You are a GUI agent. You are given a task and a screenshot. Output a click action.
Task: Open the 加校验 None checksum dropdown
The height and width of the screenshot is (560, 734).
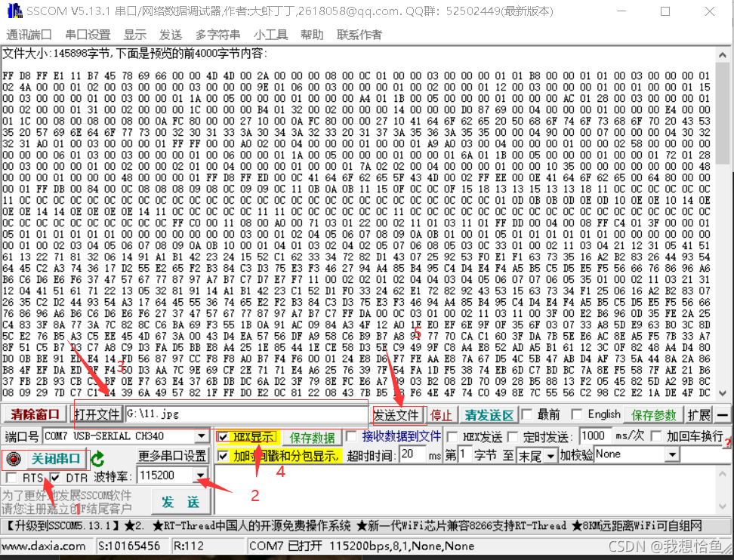click(672, 454)
